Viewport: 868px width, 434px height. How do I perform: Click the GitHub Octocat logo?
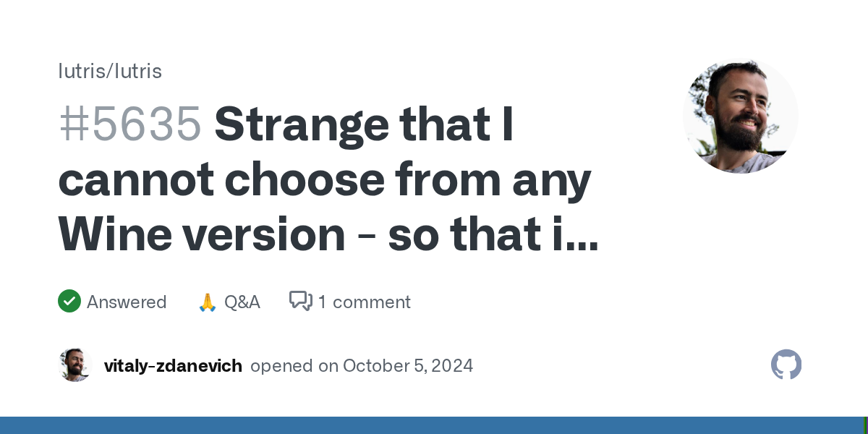(x=786, y=365)
